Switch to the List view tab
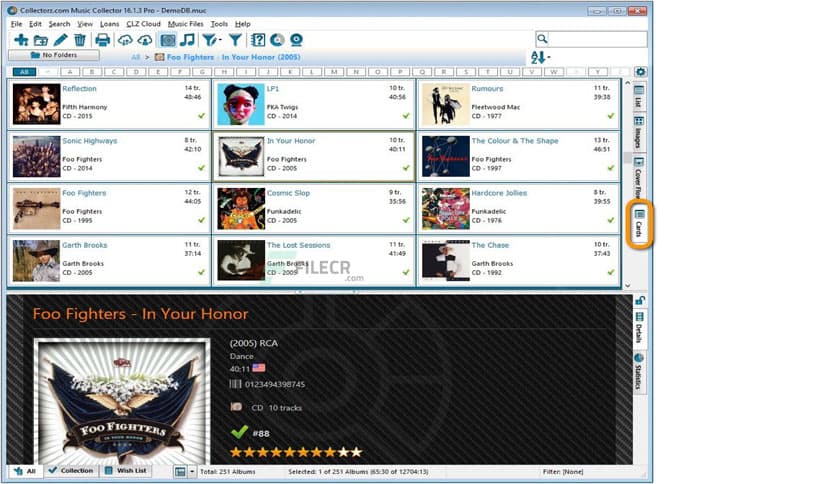 point(638,96)
